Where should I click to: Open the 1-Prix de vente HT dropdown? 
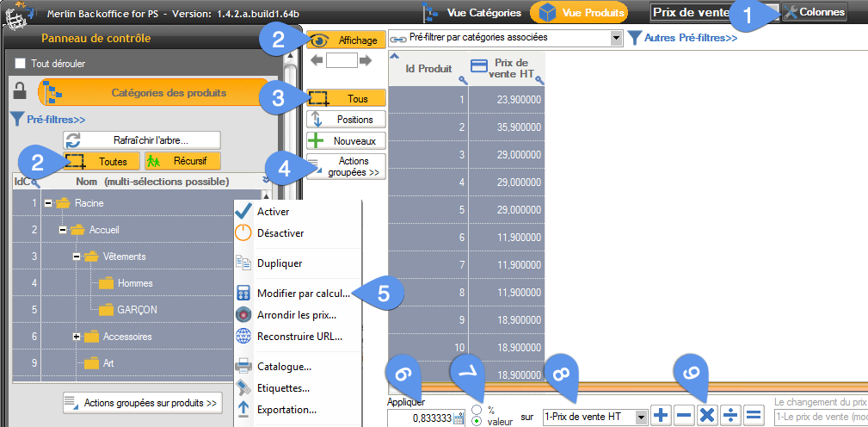(x=641, y=417)
